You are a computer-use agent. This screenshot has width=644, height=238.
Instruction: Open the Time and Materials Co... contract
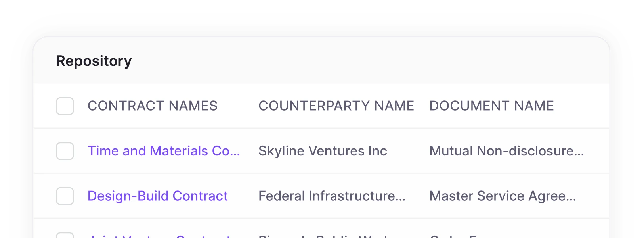tap(164, 151)
